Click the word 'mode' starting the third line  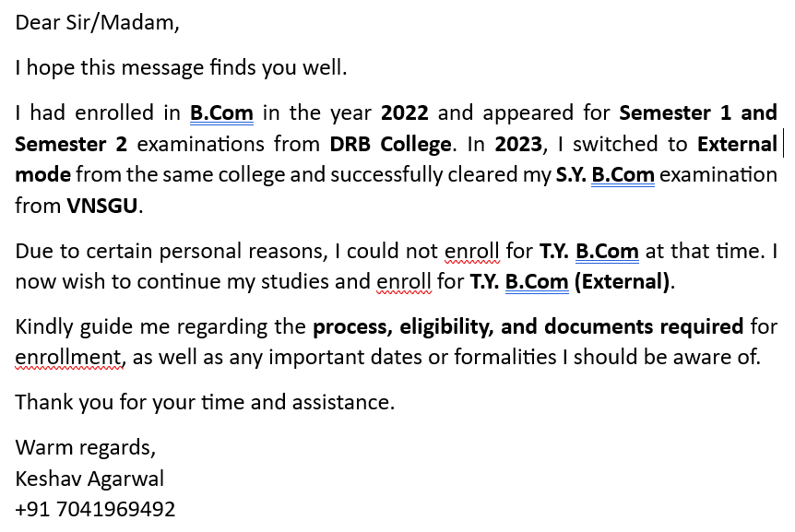pos(42,174)
